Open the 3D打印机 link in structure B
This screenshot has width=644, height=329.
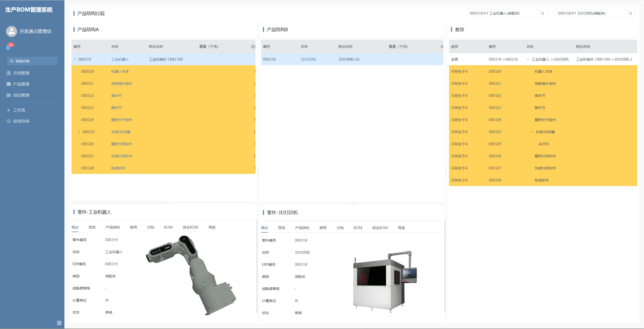pyautogui.click(x=308, y=59)
